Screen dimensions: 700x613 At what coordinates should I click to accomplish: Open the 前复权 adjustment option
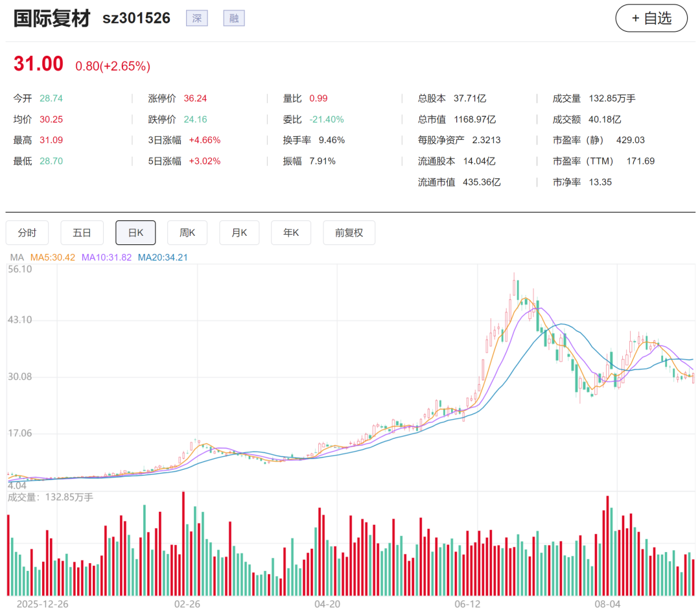pos(349,233)
